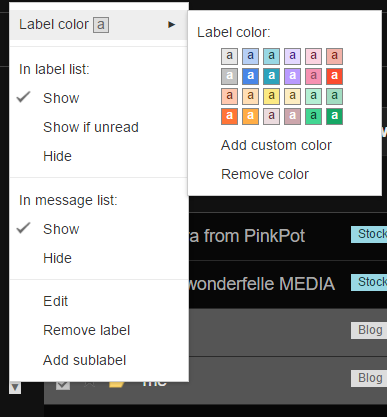Choose Add sublabel in the menu
The width and height of the screenshot is (387, 417).
pyautogui.click(x=84, y=360)
